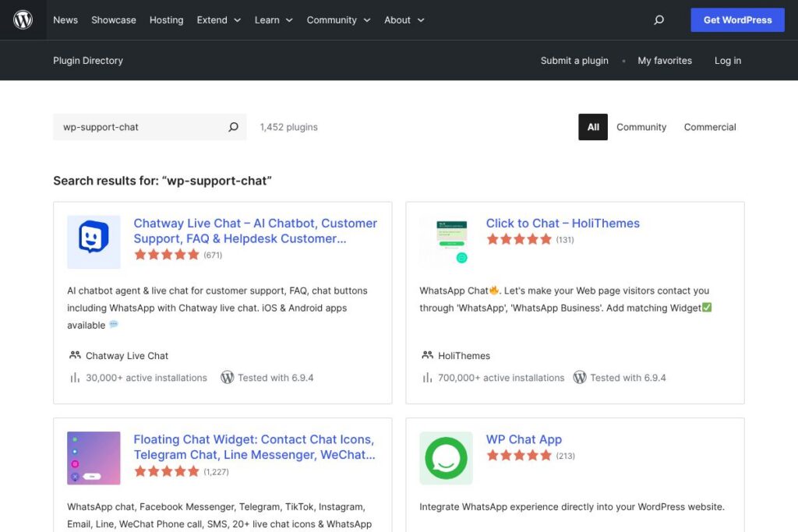Image resolution: width=798 pixels, height=532 pixels.
Task: Open WP Chat App green icon
Action: [446, 458]
